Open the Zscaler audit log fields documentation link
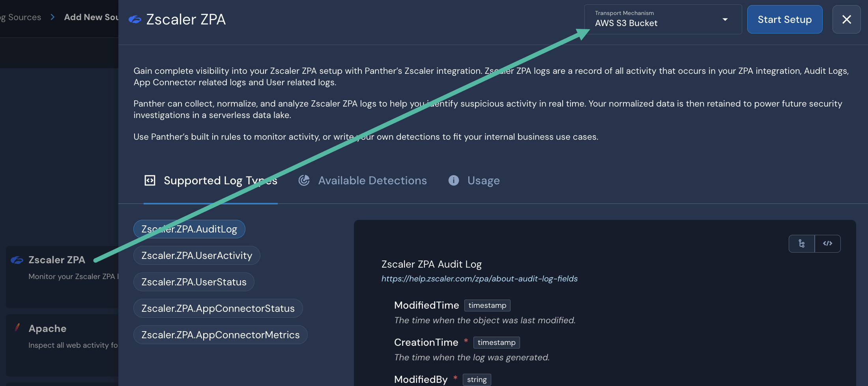868x386 pixels. tap(479, 279)
